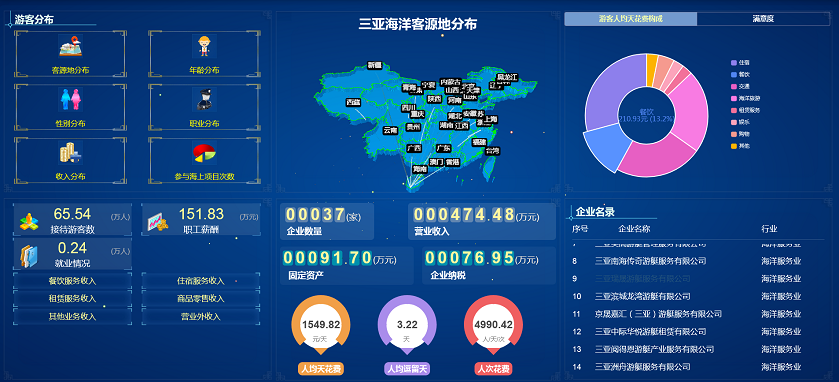Click the 人次花费 4990.42 gauge
Image resolution: width=839 pixels, height=382 pixels.
[x=493, y=325]
